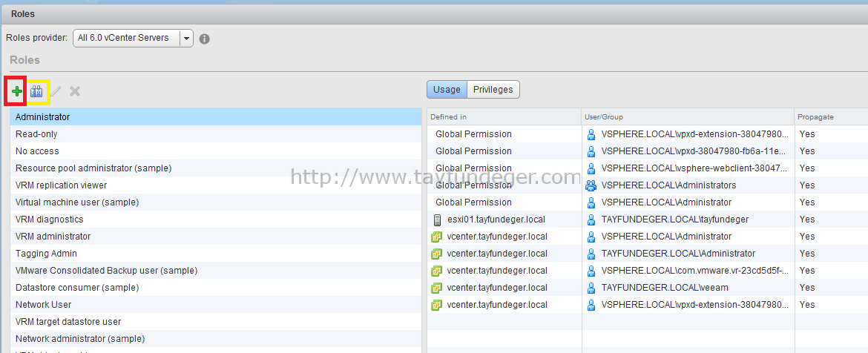This screenshot has width=868, height=353.
Task: Select the Network User role
Action: click(216, 304)
